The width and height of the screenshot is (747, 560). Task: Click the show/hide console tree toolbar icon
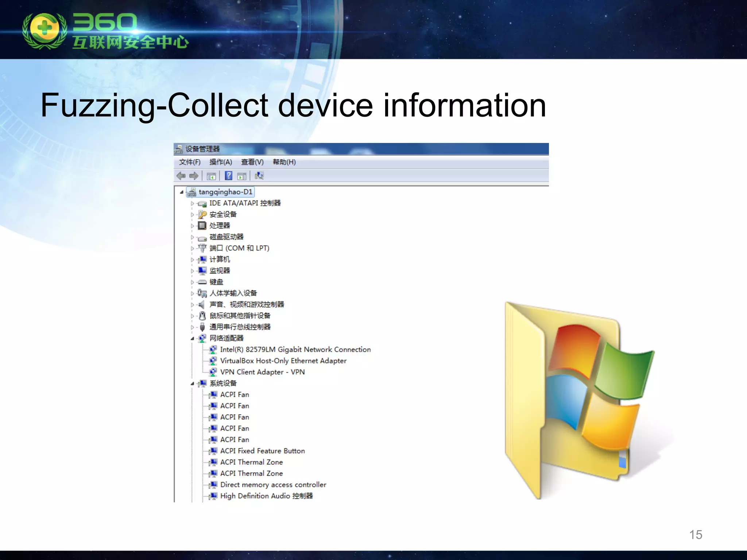pos(211,176)
